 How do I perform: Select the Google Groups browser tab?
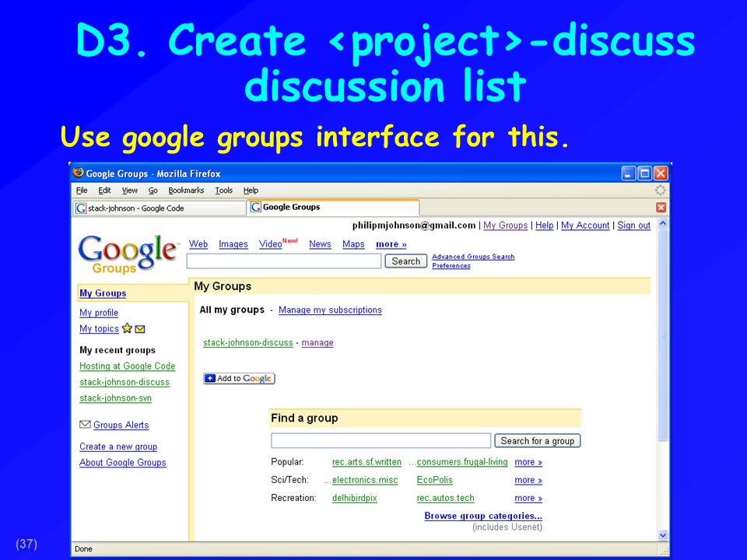point(333,207)
